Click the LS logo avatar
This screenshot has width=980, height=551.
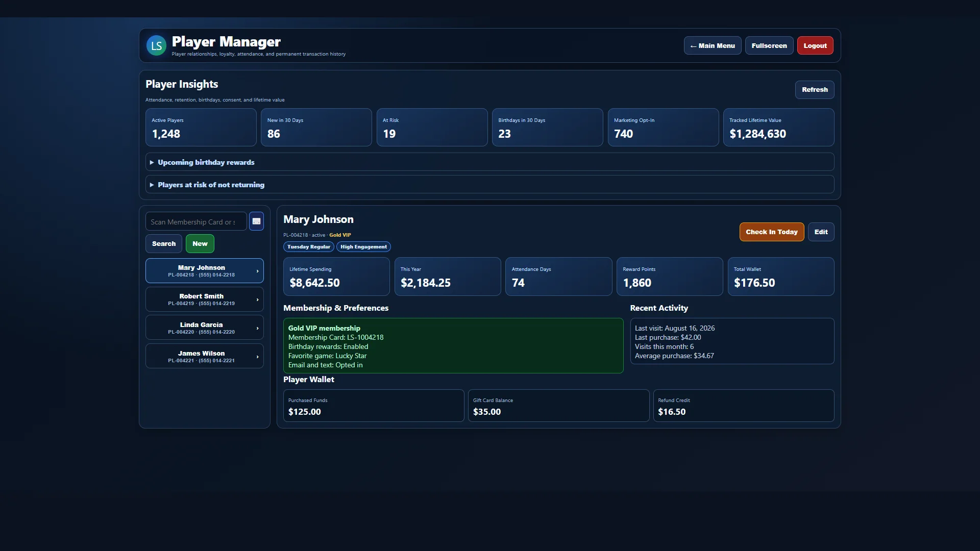(x=156, y=45)
